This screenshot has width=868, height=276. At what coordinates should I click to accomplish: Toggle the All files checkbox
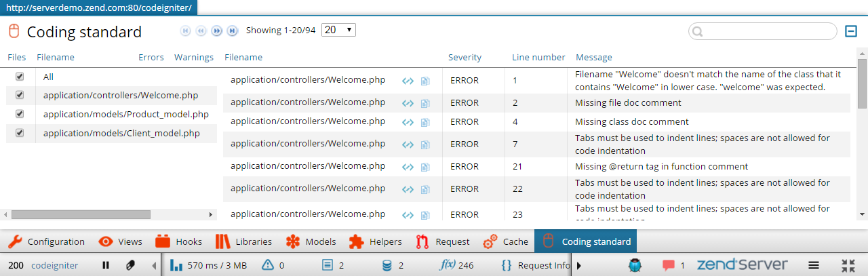coord(20,77)
